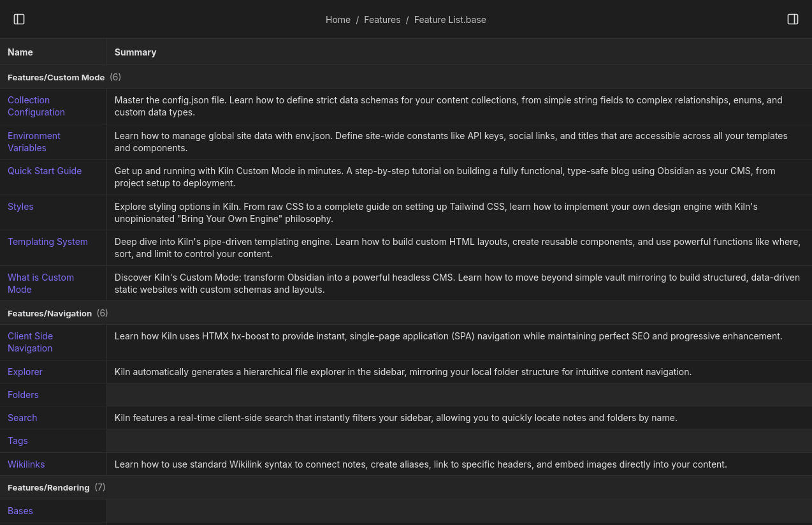
Task: Open the Search feature link
Action: (22, 418)
